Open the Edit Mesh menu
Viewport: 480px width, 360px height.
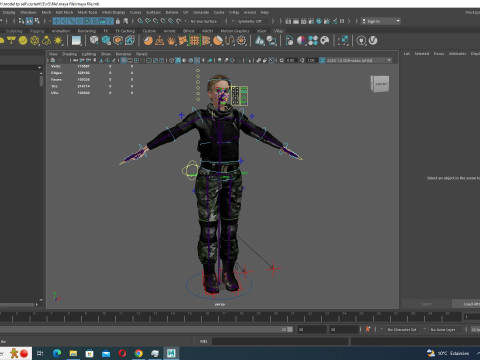[x=64, y=12]
